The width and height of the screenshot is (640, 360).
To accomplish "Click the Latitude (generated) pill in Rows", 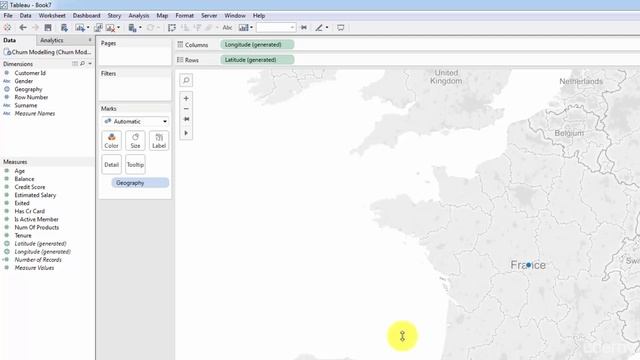I will pos(257,60).
